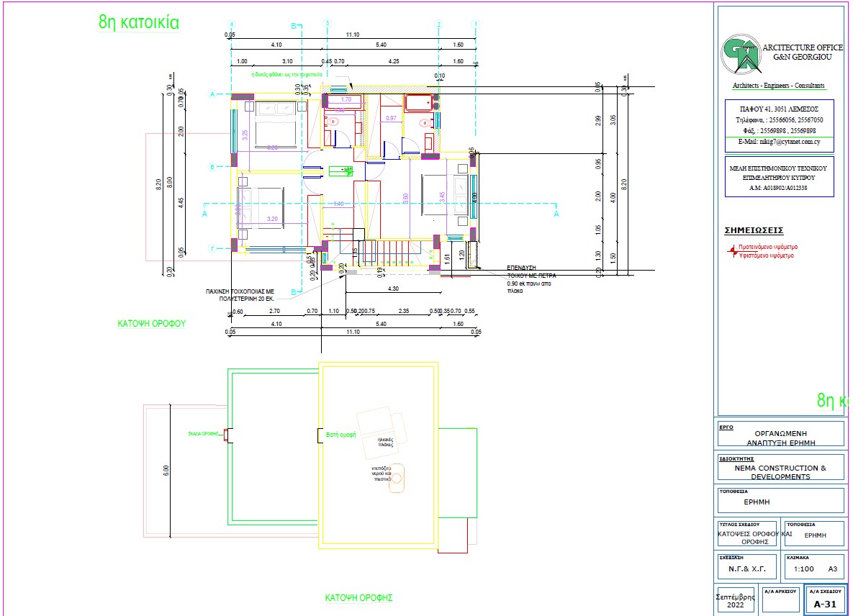The height and width of the screenshot is (616, 853).
Task: Click the red elevation marker symbol in legend
Action: (x=732, y=250)
